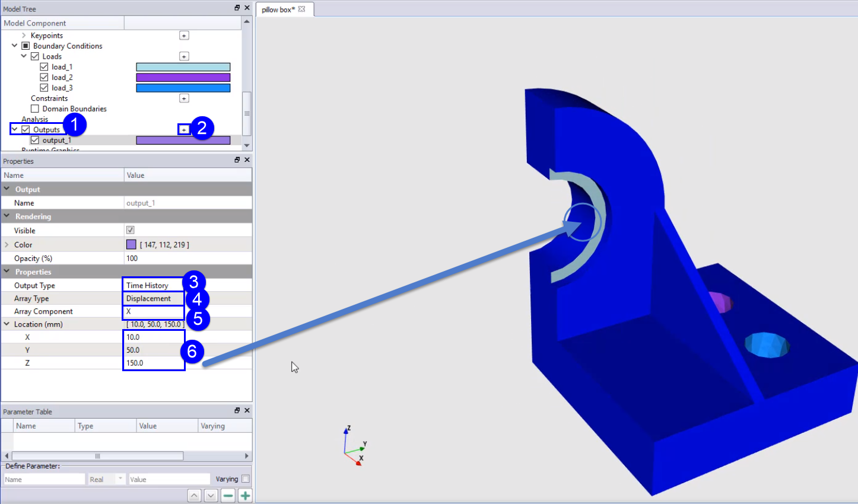The image size is (858, 504).
Task: Select the Analysis tree item
Action: 34,119
